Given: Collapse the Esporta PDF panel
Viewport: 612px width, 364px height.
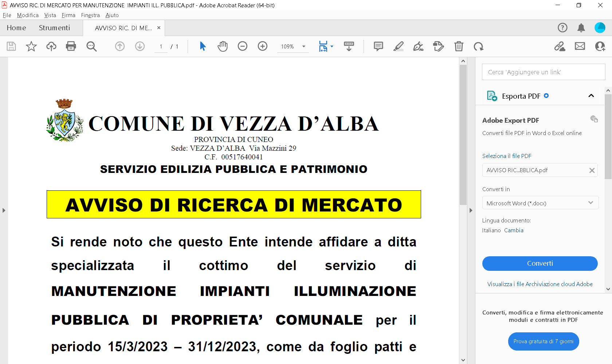Looking at the screenshot, I should 591,96.
